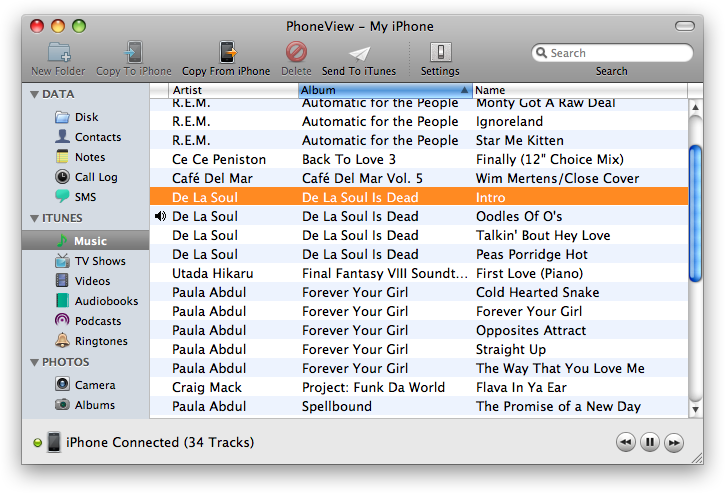Select the song named 'Forever Your Girl'

419,311
